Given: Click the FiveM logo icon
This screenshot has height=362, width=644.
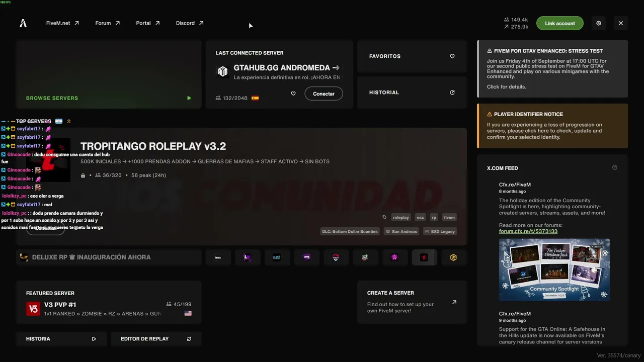Looking at the screenshot, I should (23, 23).
